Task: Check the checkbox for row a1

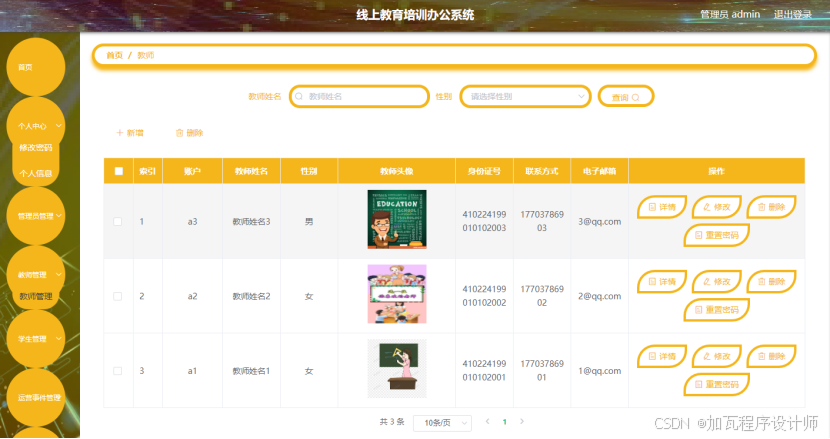Action: 118,371
